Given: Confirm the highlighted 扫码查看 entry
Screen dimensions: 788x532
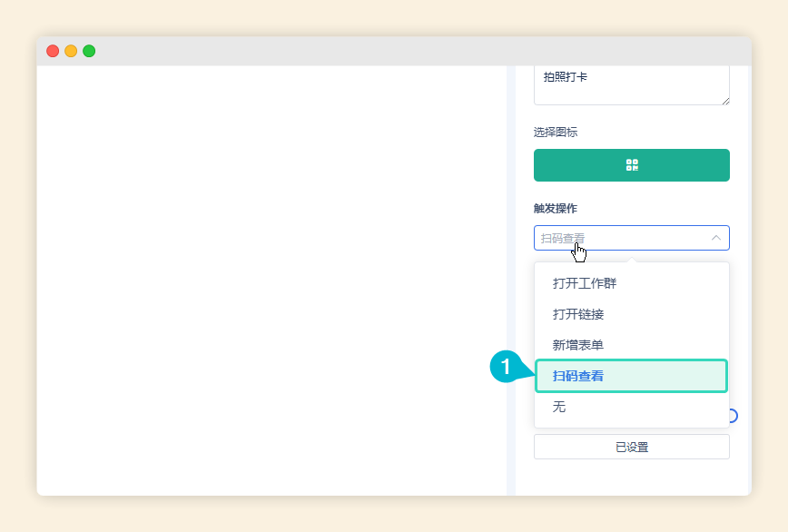Looking at the screenshot, I should pos(631,375).
